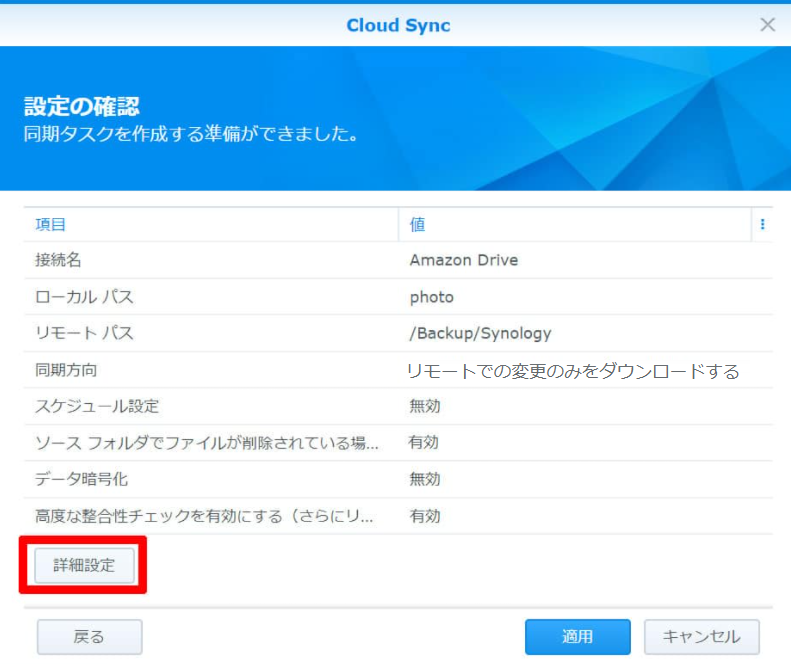Select the 同期方向 row label
791x664 pixels.
click(66, 370)
